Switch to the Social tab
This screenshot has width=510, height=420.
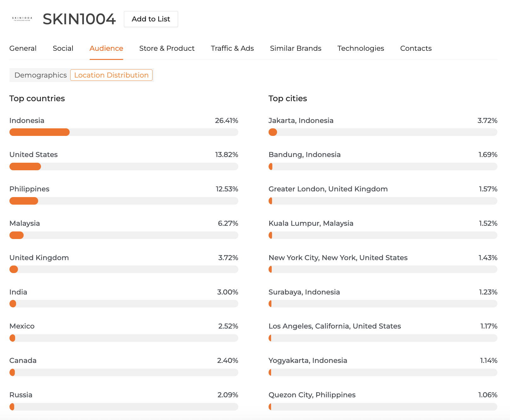[x=63, y=48]
